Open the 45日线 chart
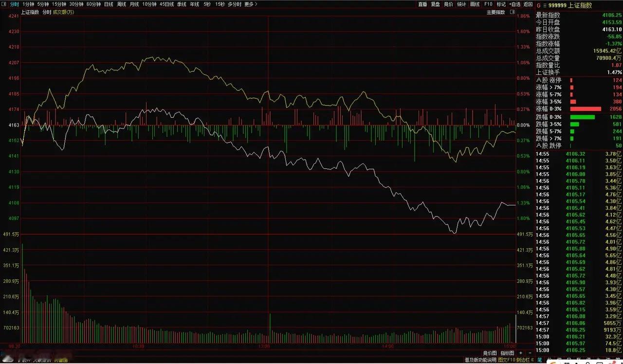 tap(166, 4)
